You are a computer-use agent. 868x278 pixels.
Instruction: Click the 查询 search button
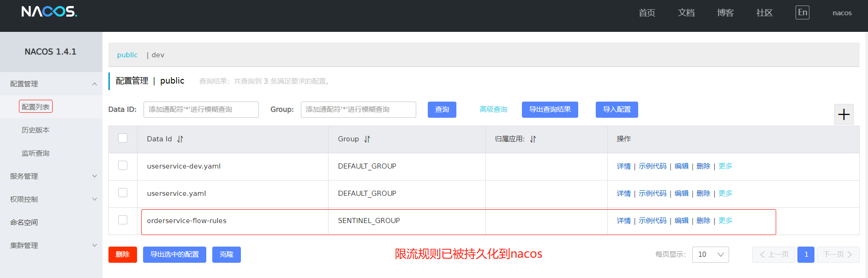coord(442,109)
